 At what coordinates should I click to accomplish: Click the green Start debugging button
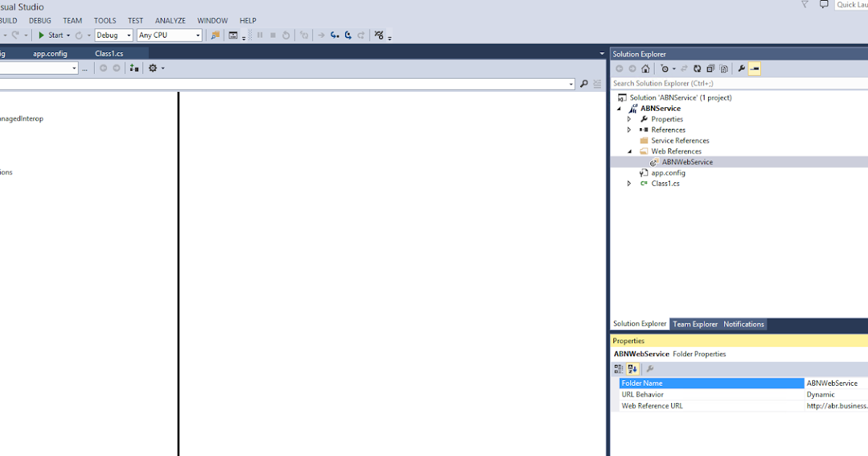[50, 35]
